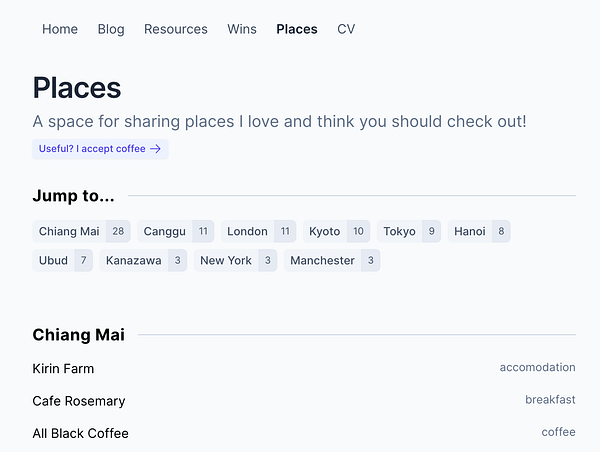Jump to Hanoi places
Image resolution: width=600 pixels, height=452 pixels.
click(x=479, y=231)
